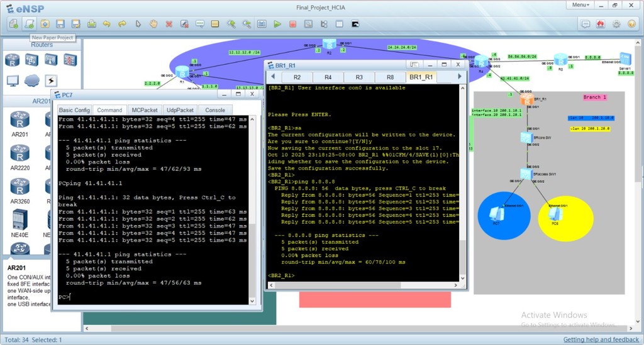This screenshot has width=644, height=345.
Task: Open the UdpPacket tab in PC7
Action: click(180, 110)
